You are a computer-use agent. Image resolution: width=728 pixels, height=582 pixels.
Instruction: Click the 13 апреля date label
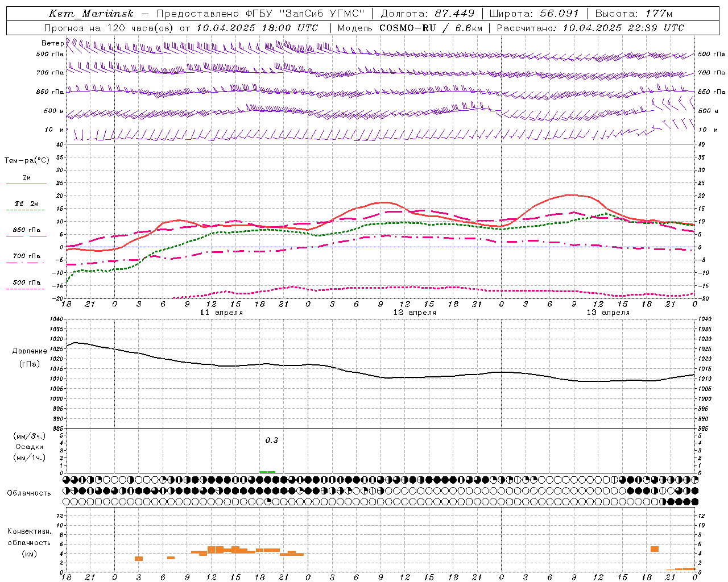point(608,313)
